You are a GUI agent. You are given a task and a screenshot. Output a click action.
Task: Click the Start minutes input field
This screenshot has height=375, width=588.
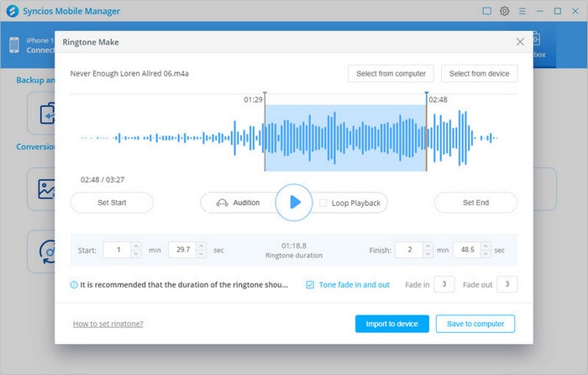pos(118,250)
